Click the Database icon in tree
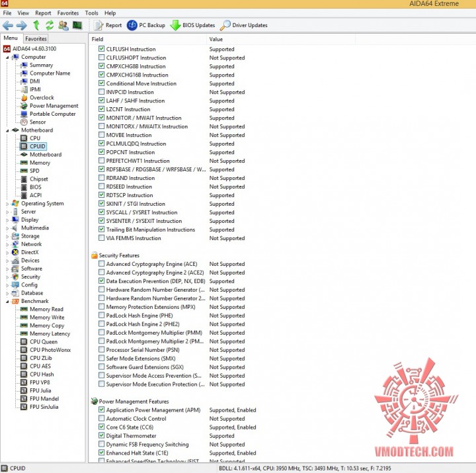 (x=15, y=293)
